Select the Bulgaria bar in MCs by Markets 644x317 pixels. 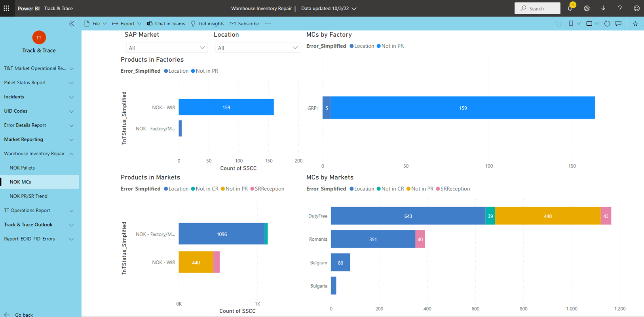point(334,286)
